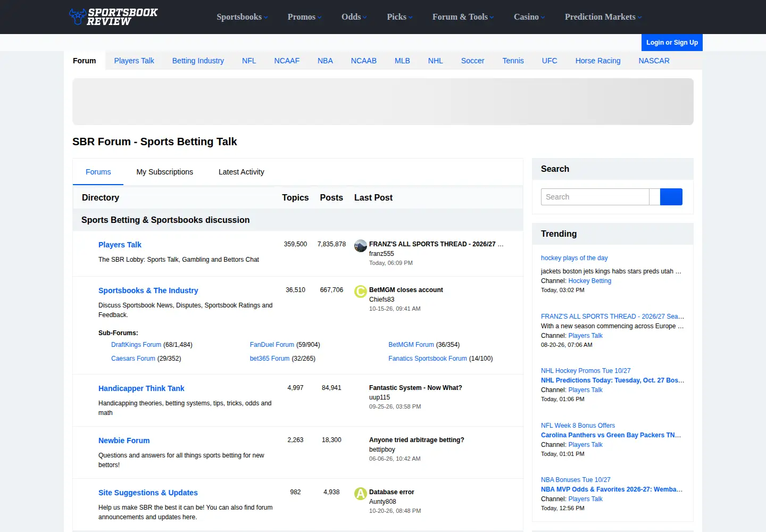Open DraftKings Forum sub-forum
Image resolution: width=766 pixels, height=532 pixels.
(x=136, y=345)
